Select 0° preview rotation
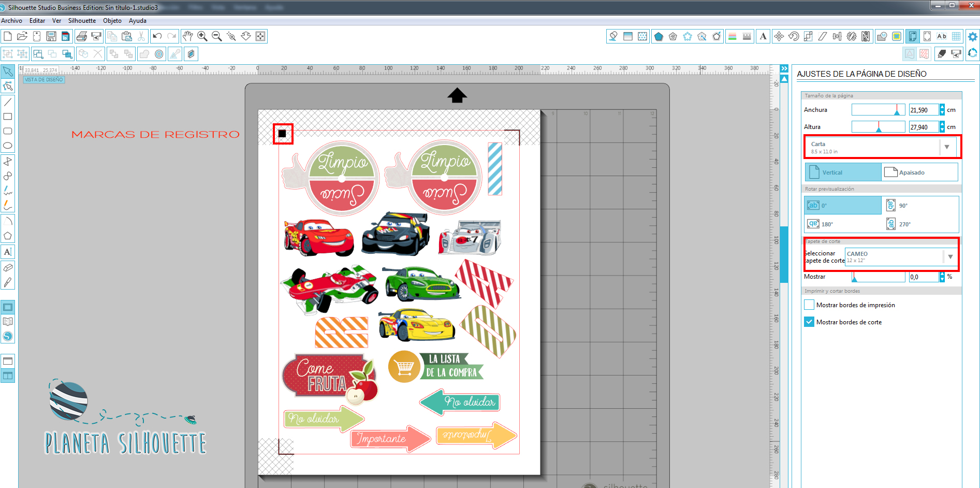 (843, 205)
